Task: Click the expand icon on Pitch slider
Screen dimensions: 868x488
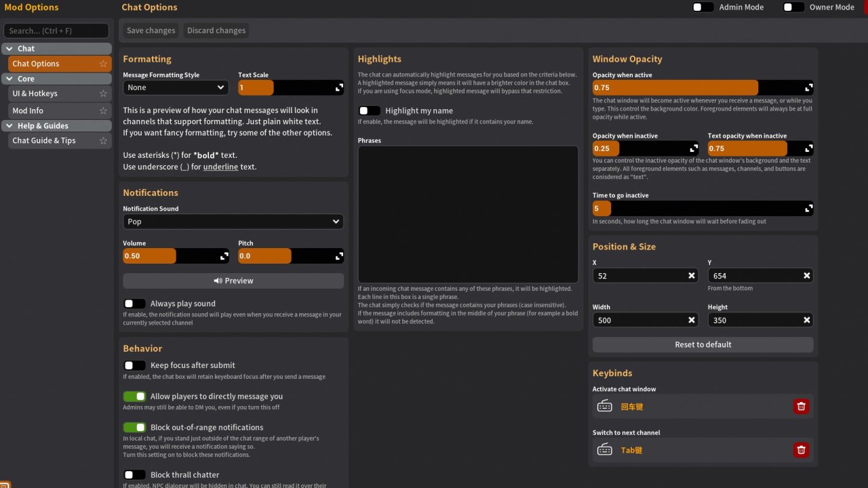Action: coord(339,256)
